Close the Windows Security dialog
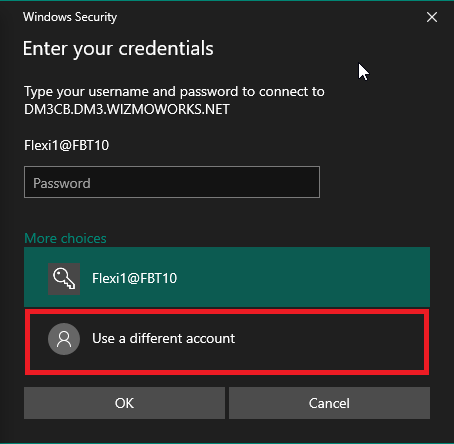The height and width of the screenshot is (444, 454). click(432, 17)
